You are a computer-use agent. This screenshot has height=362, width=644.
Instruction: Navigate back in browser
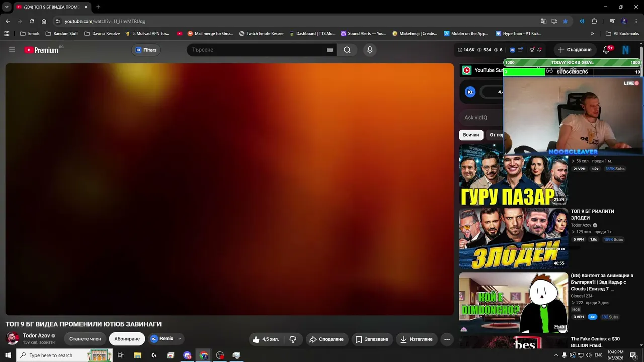(x=8, y=21)
